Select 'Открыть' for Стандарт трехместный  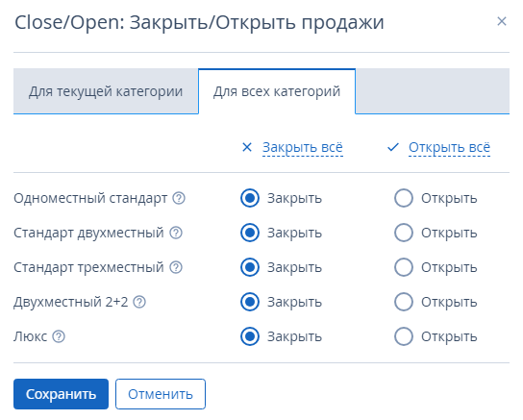pyautogui.click(x=404, y=267)
